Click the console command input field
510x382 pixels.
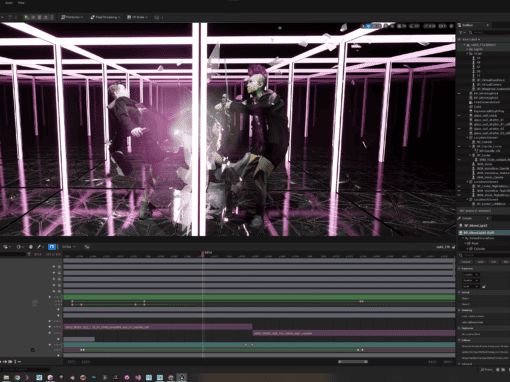(25, 369)
